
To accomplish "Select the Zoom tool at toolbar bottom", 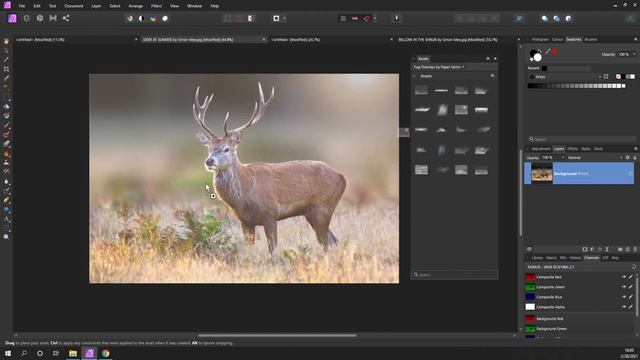I will 6,236.
